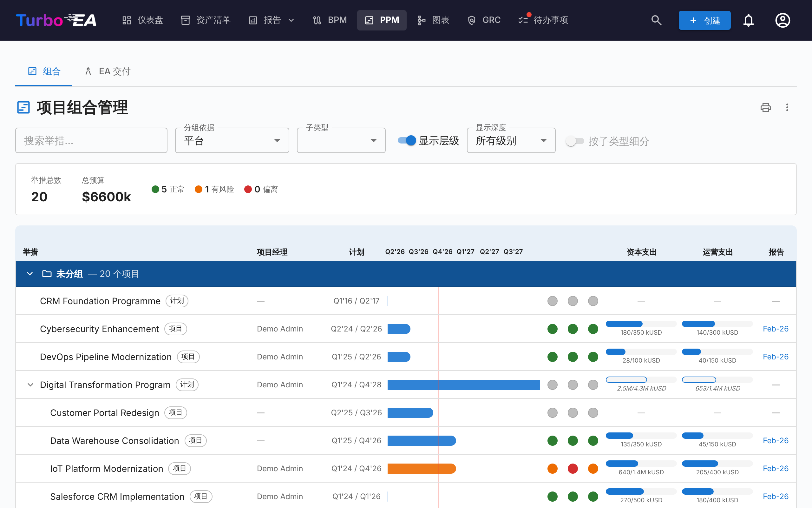Screen dimensions: 812x508
Task: Open the three-dot more options menu
Action: (787, 108)
